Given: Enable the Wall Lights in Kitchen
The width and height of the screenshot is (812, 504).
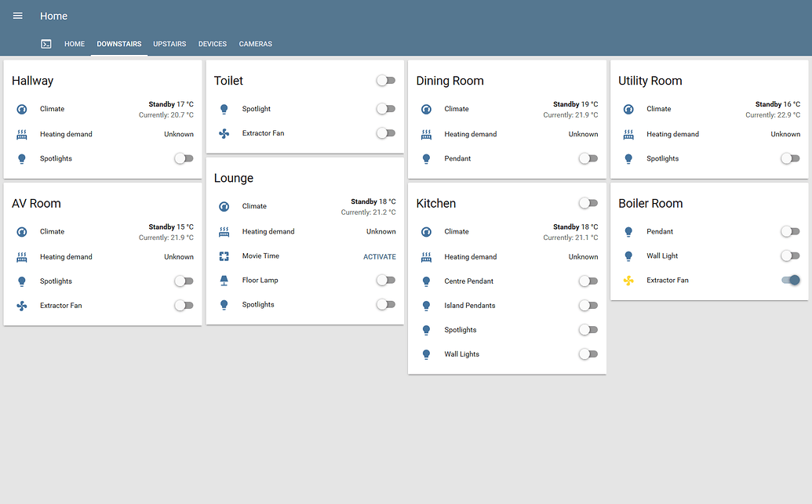Looking at the screenshot, I should pyautogui.click(x=588, y=354).
